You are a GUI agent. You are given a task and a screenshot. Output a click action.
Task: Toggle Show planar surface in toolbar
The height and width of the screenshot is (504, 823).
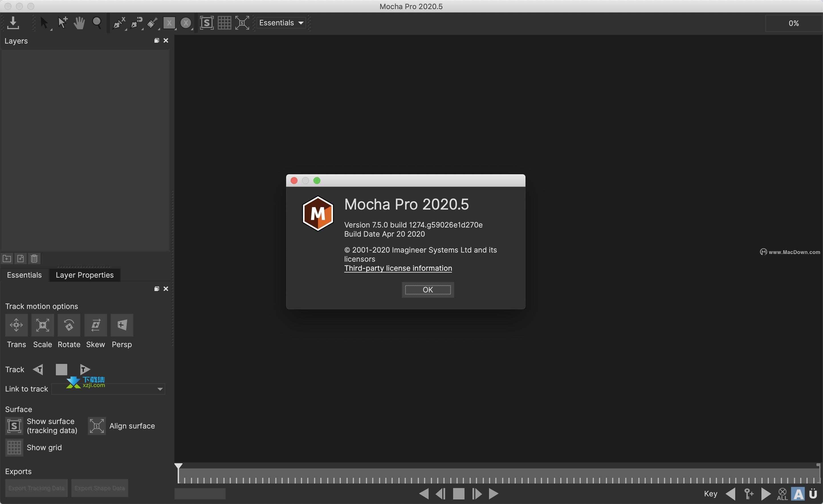click(x=207, y=23)
